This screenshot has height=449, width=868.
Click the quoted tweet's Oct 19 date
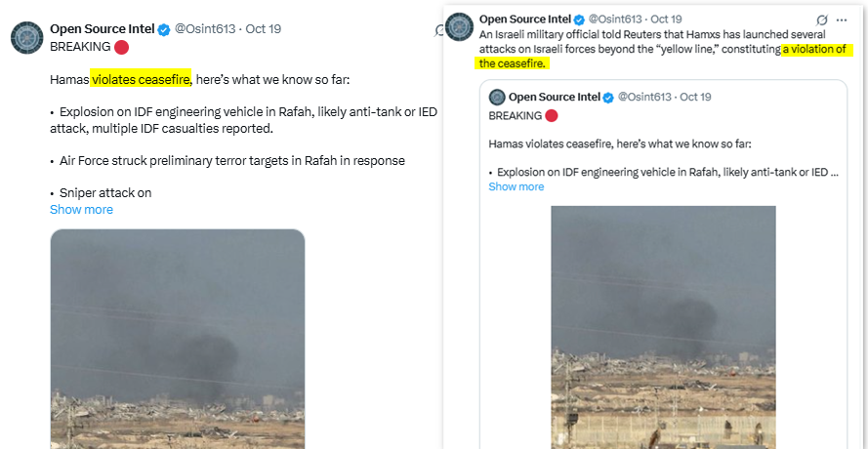coord(695,97)
